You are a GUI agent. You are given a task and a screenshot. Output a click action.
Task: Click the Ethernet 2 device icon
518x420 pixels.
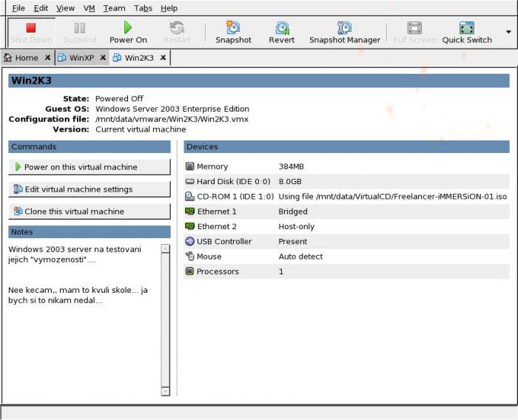point(189,226)
